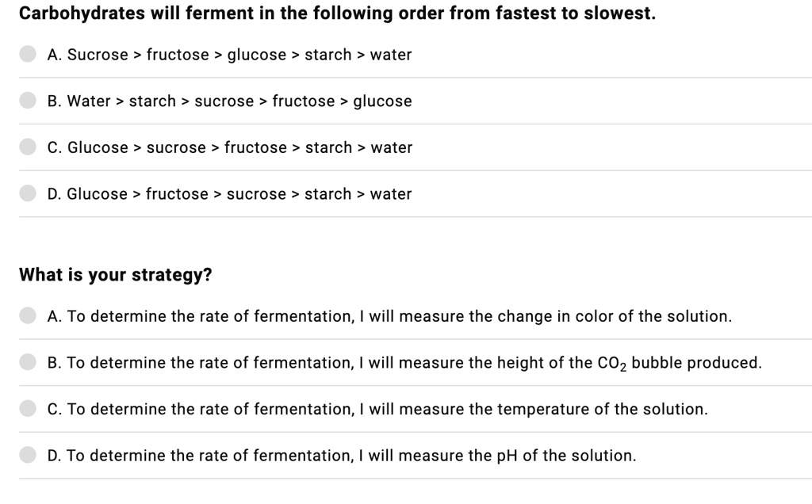Select strategy option A about color change
Viewport: 812px width, 504px height.
coord(28,315)
